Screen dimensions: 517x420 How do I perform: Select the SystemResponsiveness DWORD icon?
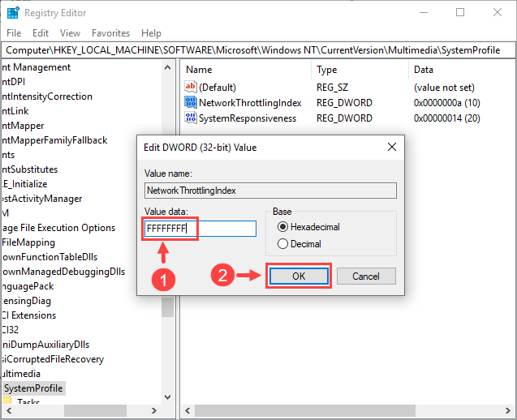190,118
